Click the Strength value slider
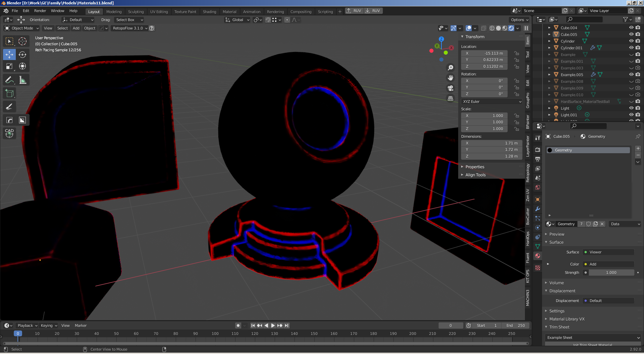The width and height of the screenshot is (644, 354). point(611,273)
